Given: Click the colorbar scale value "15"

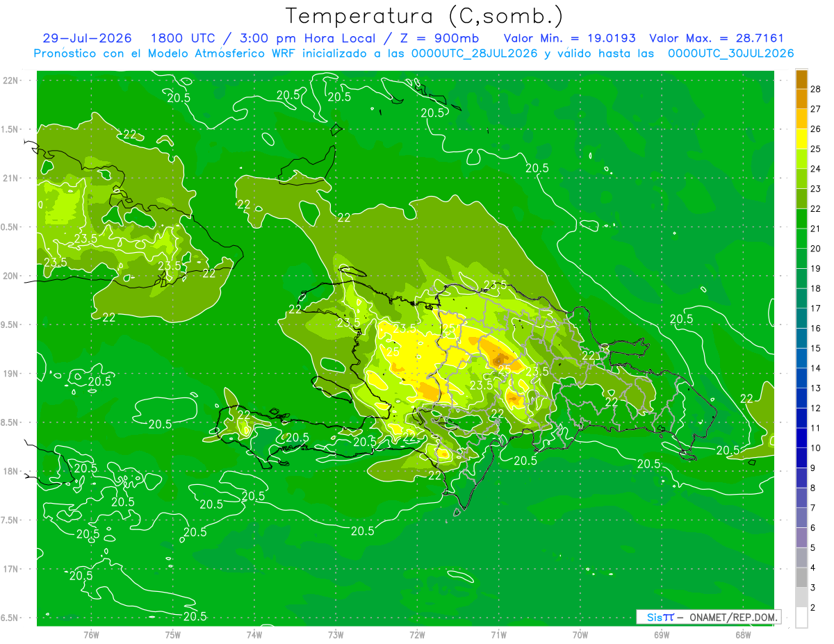Looking at the screenshot, I should 817,349.
